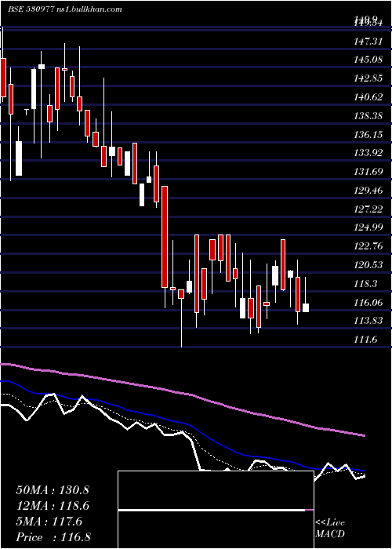392x549 pixels.
Task: Click the 140.62 price level label
Action: click(368, 97)
